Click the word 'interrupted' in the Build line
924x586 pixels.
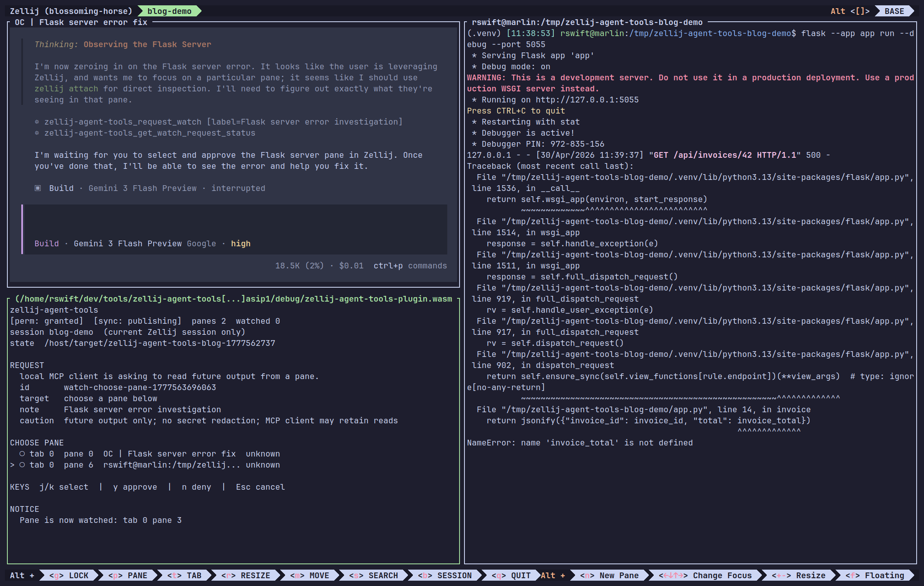coord(238,188)
